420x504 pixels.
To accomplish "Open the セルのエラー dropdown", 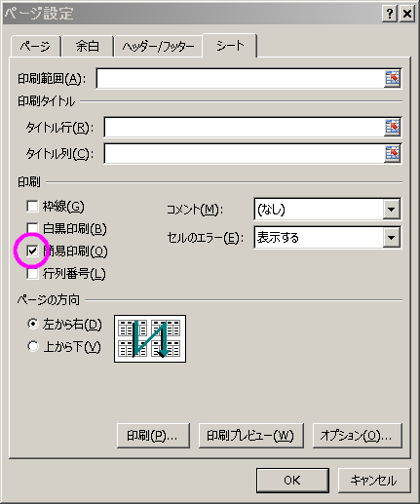I will 391,237.
